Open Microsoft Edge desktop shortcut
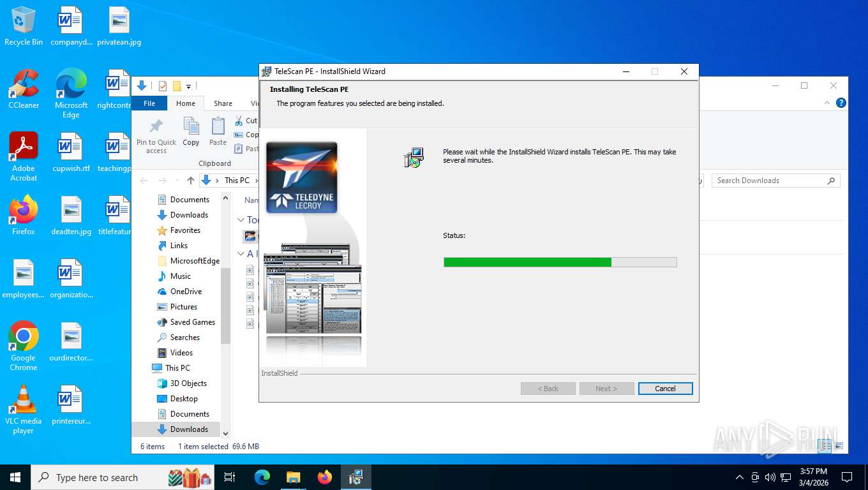868x490 pixels. 71,94
